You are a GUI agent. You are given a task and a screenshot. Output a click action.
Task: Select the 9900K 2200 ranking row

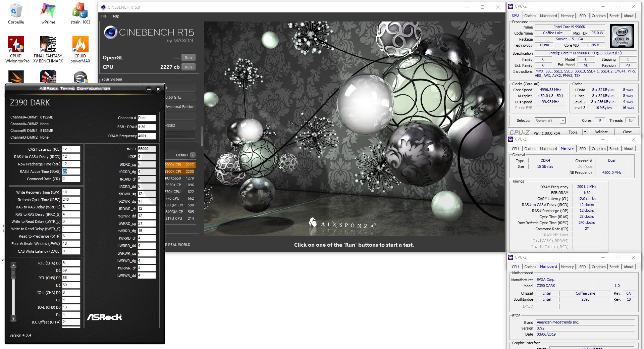pyautogui.click(x=180, y=171)
